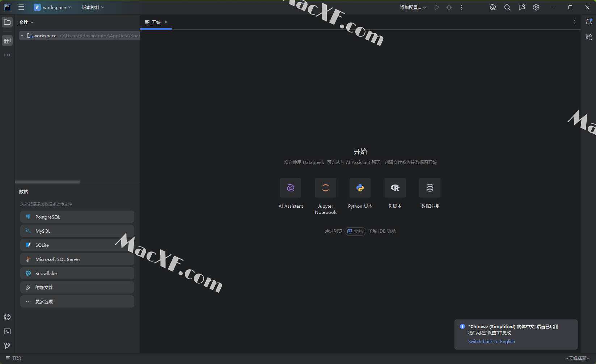Image resolution: width=596 pixels, height=364 pixels.
Task: Open AI chat panel on right sidebar
Action: 589,37
